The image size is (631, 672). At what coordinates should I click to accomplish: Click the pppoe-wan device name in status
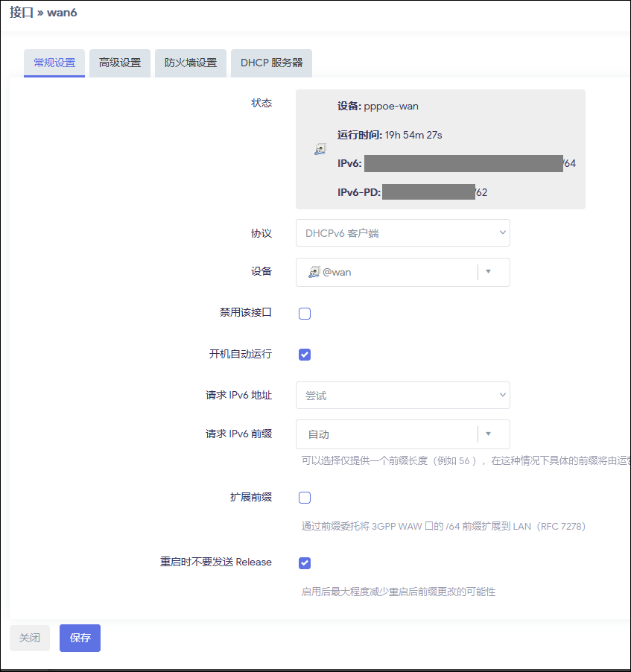point(391,106)
